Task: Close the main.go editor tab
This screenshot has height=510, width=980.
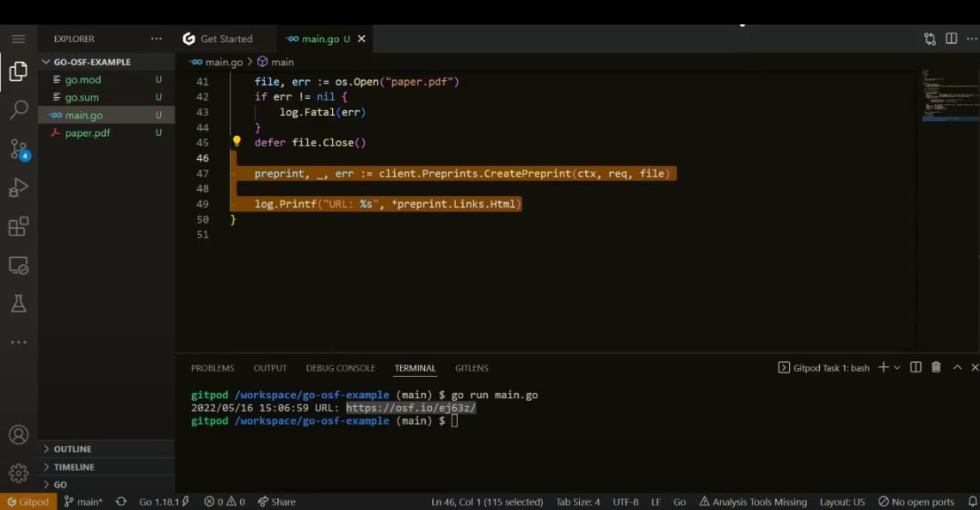Action: pyautogui.click(x=361, y=39)
